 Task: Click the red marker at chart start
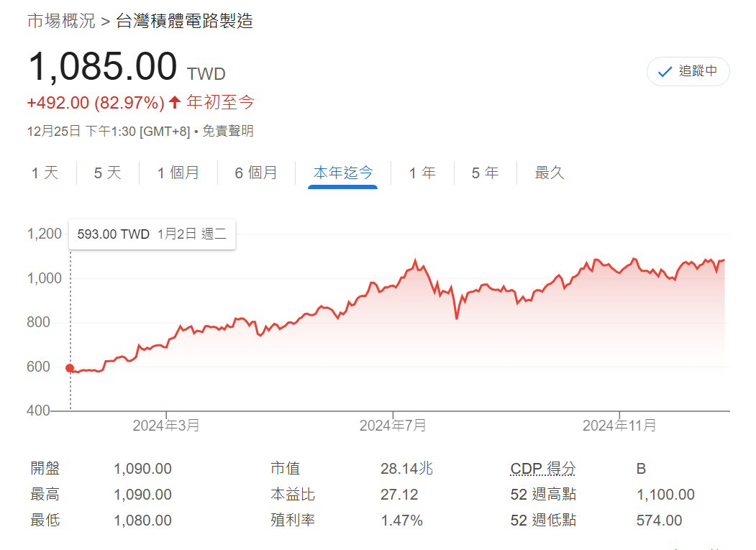click(x=70, y=368)
